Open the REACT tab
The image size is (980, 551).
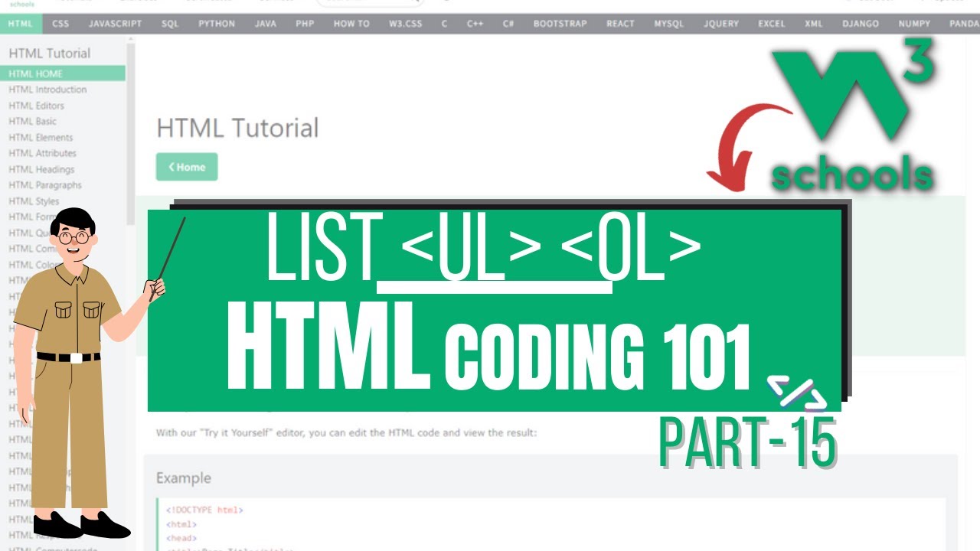(x=620, y=24)
